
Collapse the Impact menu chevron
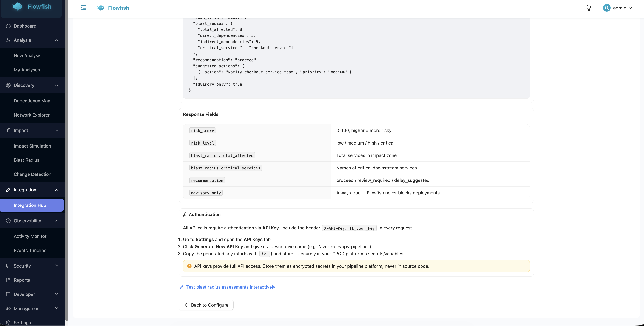(57, 131)
